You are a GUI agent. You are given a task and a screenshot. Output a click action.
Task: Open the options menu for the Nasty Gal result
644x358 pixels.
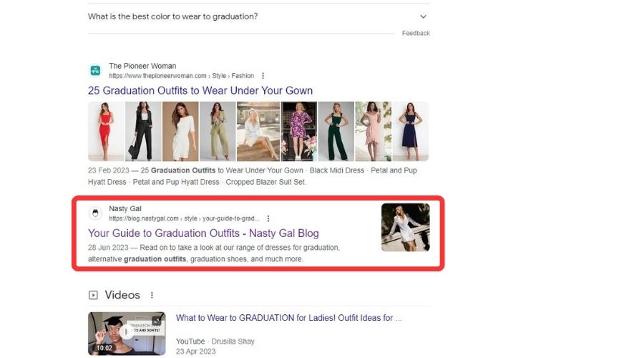tap(268, 218)
